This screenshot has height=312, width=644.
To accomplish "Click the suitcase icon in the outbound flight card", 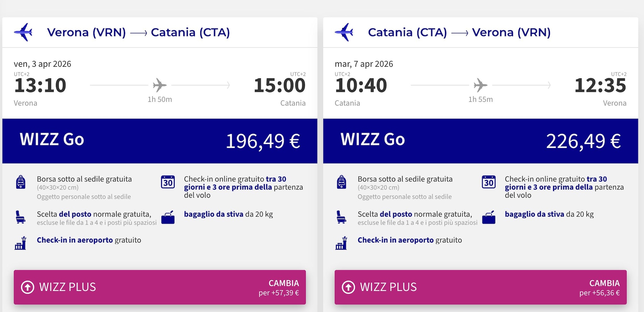I will 168,217.
